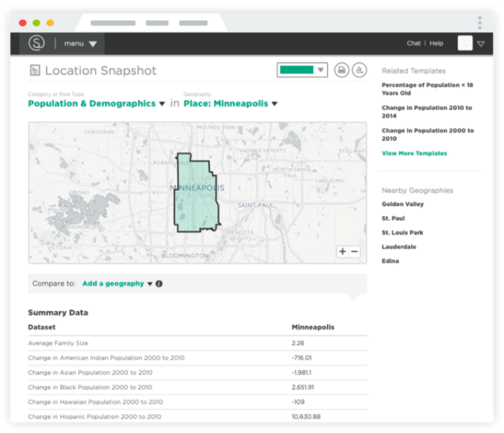Click the -716.01 value cell
504x433 pixels.
(302, 358)
